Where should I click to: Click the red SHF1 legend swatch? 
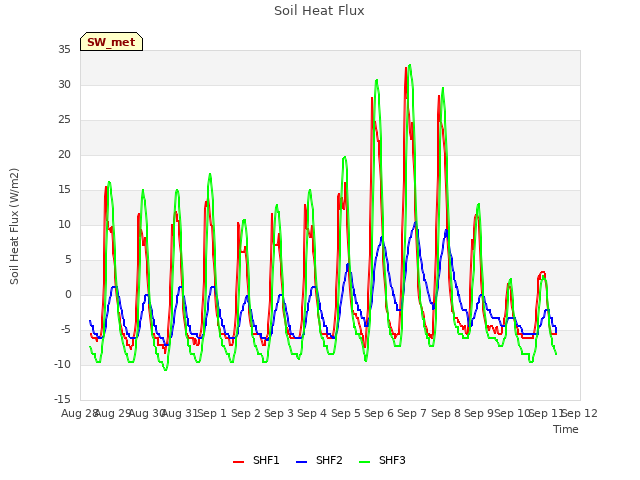click(238, 462)
